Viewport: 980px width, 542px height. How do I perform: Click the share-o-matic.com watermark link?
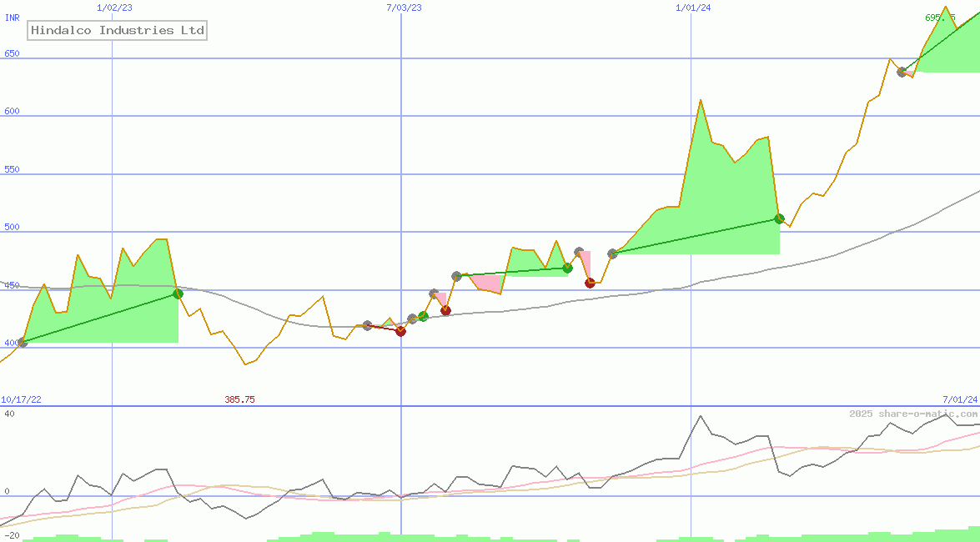913,414
